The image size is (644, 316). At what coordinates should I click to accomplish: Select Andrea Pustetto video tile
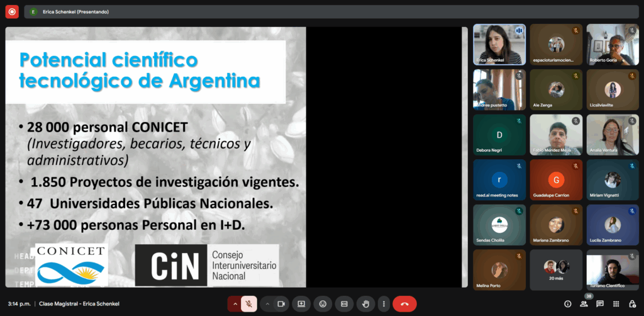coord(499,89)
